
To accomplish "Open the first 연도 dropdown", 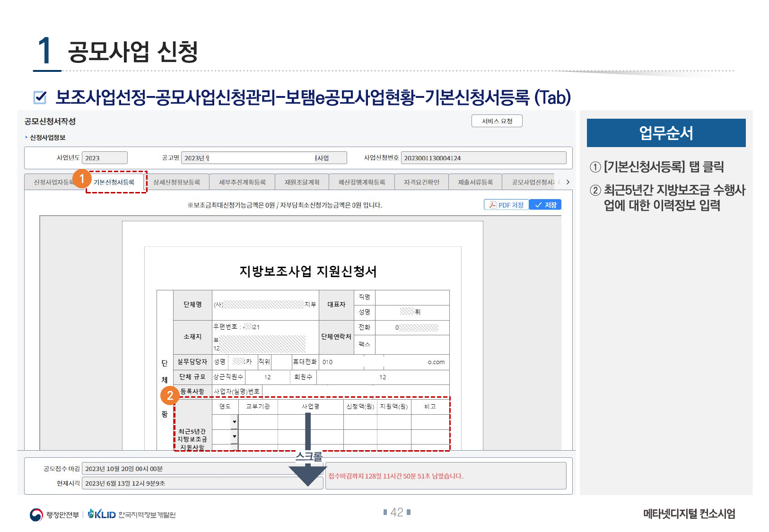I will click(234, 421).
